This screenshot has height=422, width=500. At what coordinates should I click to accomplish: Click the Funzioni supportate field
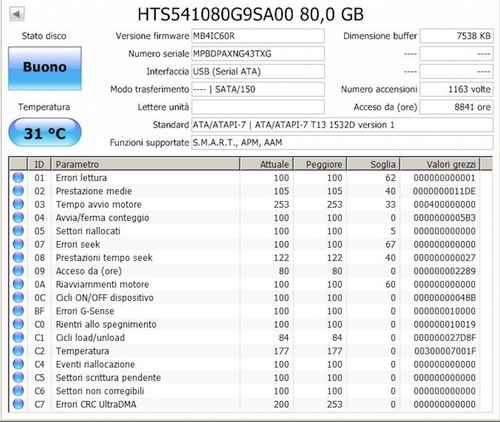click(x=342, y=143)
